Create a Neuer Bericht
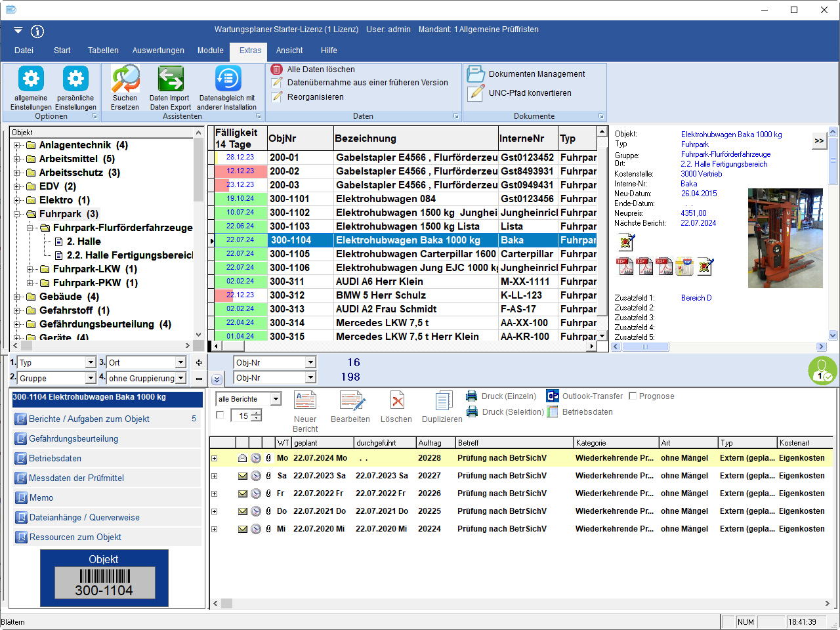Screen dimensions: 840x630 (x=305, y=412)
